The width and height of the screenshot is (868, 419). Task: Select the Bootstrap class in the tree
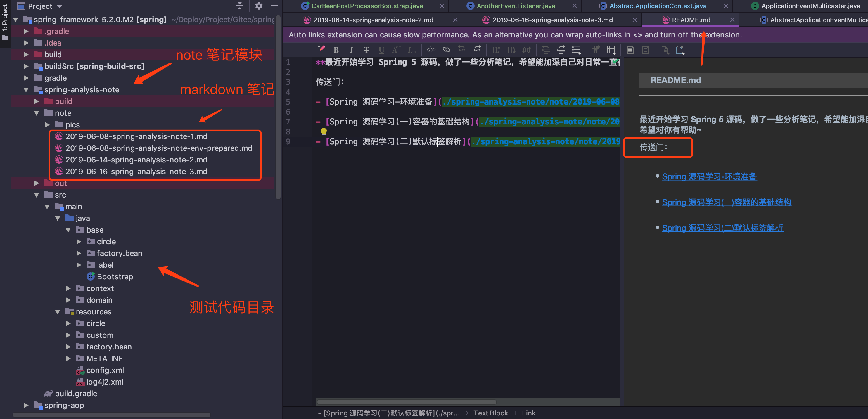point(115,276)
